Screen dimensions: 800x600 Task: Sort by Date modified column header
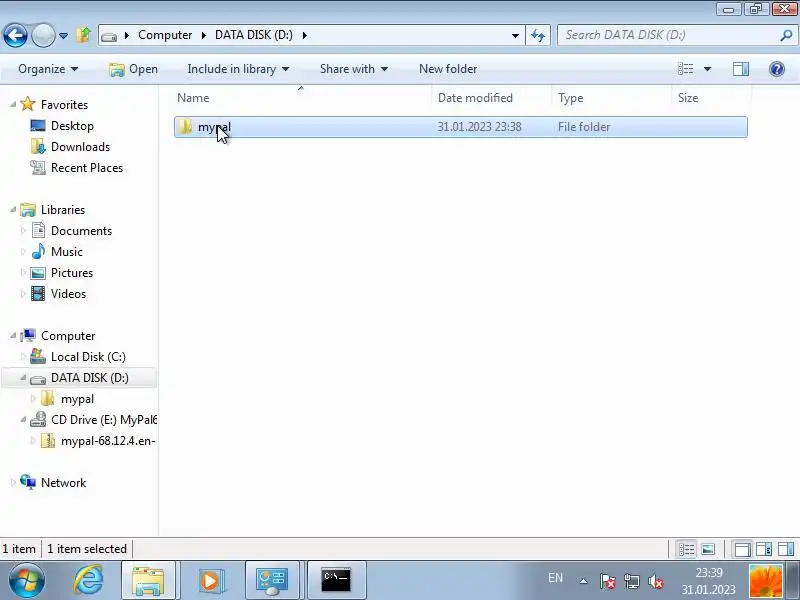point(492,98)
